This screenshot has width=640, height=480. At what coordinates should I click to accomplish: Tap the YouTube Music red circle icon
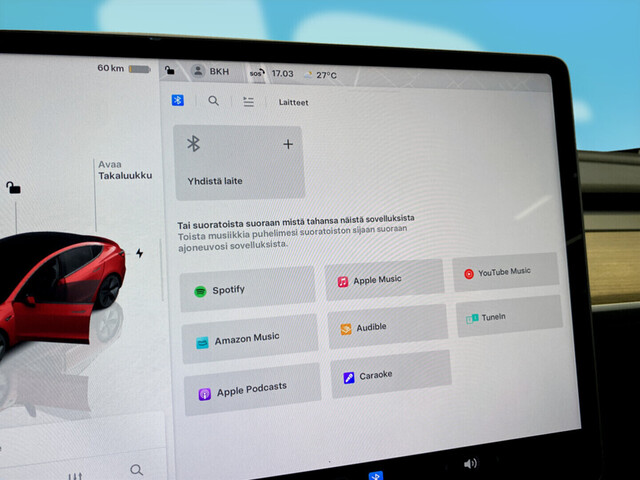[469, 274]
